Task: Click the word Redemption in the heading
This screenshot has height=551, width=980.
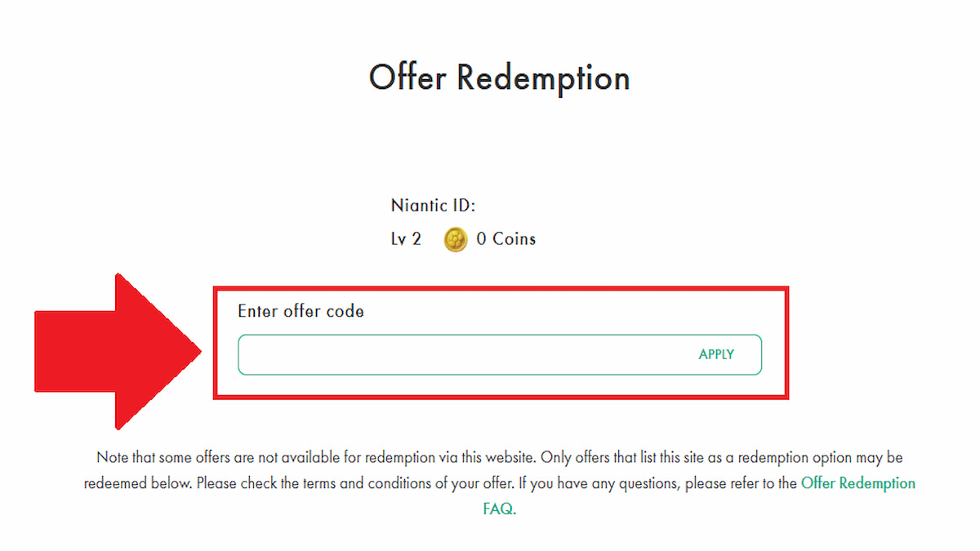Action: [543, 78]
